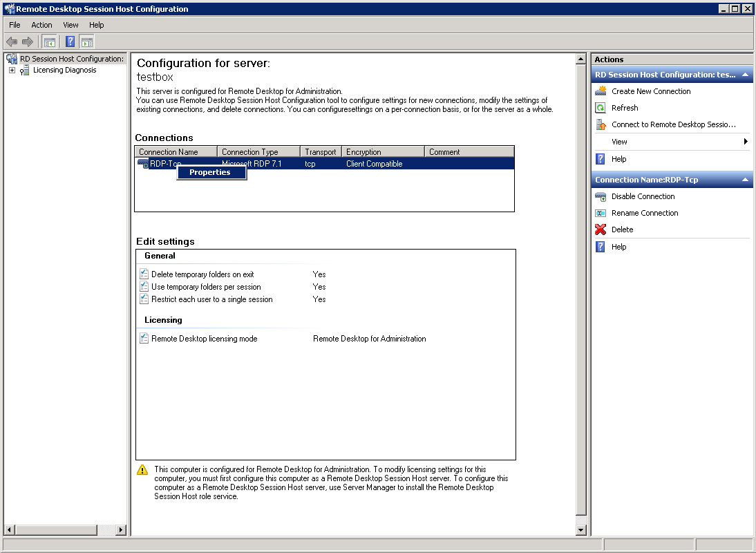
Task: Click Delete temporary folders on exit setting
Action: click(x=202, y=274)
